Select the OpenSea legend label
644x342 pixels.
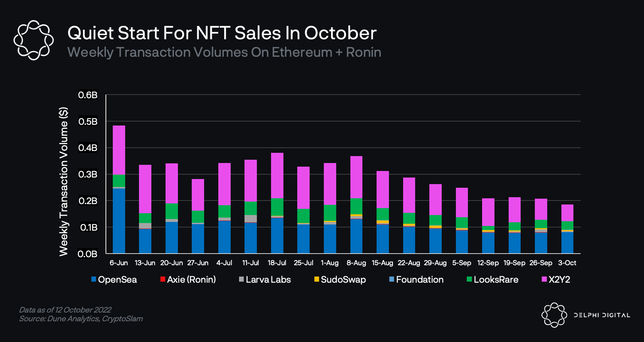point(117,280)
